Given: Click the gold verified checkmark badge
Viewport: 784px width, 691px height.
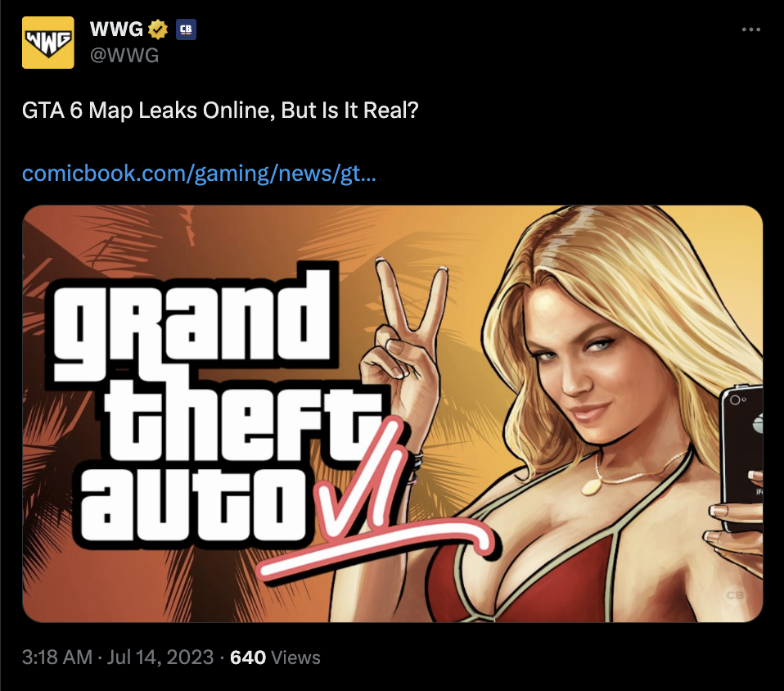Looking at the screenshot, I should pyautogui.click(x=159, y=29).
